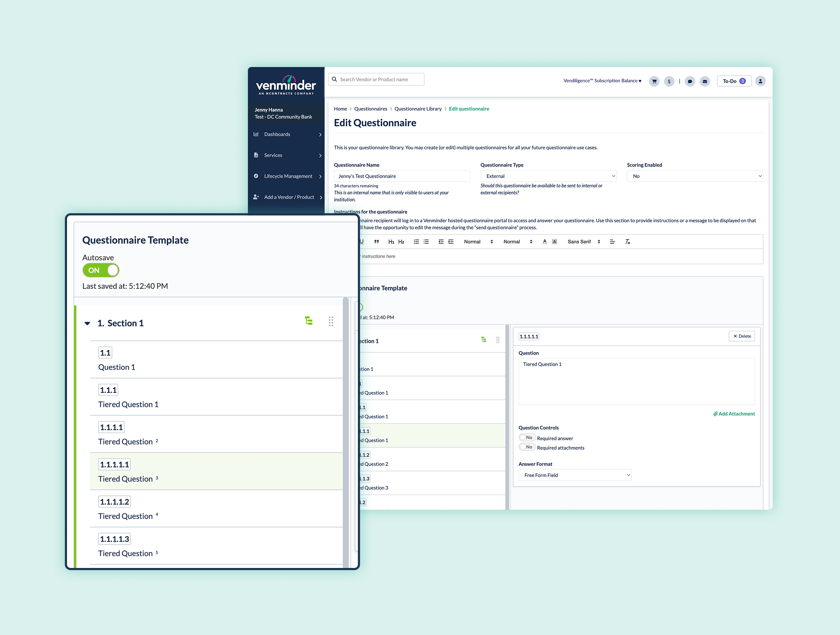Click the green hierarchy icon beside Section 1
The width and height of the screenshot is (840, 635).
[x=309, y=321]
